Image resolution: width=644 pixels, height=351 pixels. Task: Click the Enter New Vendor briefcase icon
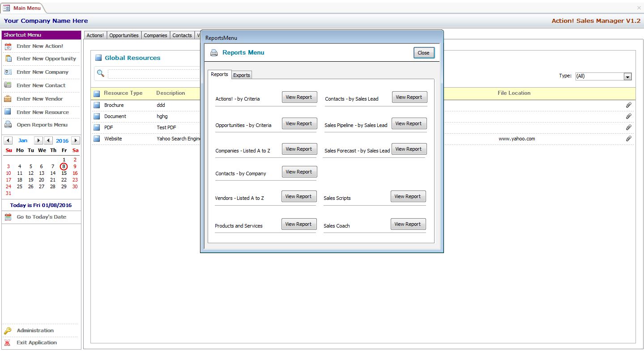point(8,99)
